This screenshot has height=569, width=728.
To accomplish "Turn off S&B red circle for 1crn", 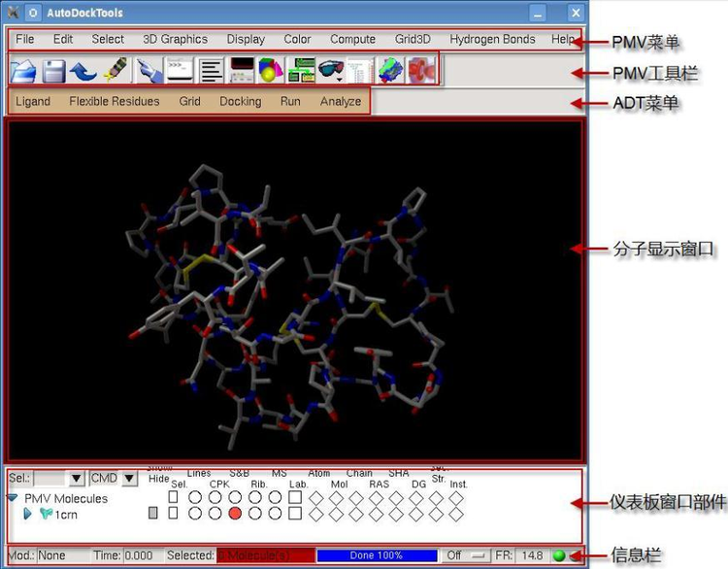I will click(x=235, y=514).
